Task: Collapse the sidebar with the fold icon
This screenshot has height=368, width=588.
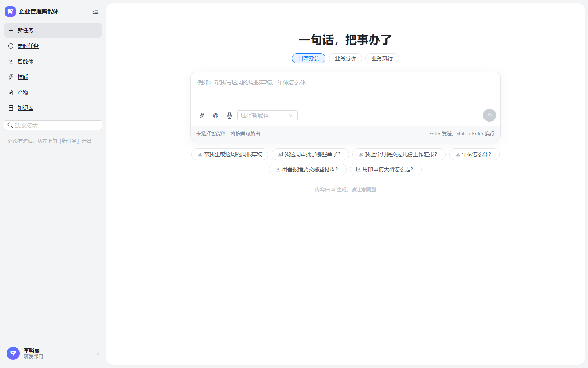Action: click(96, 11)
